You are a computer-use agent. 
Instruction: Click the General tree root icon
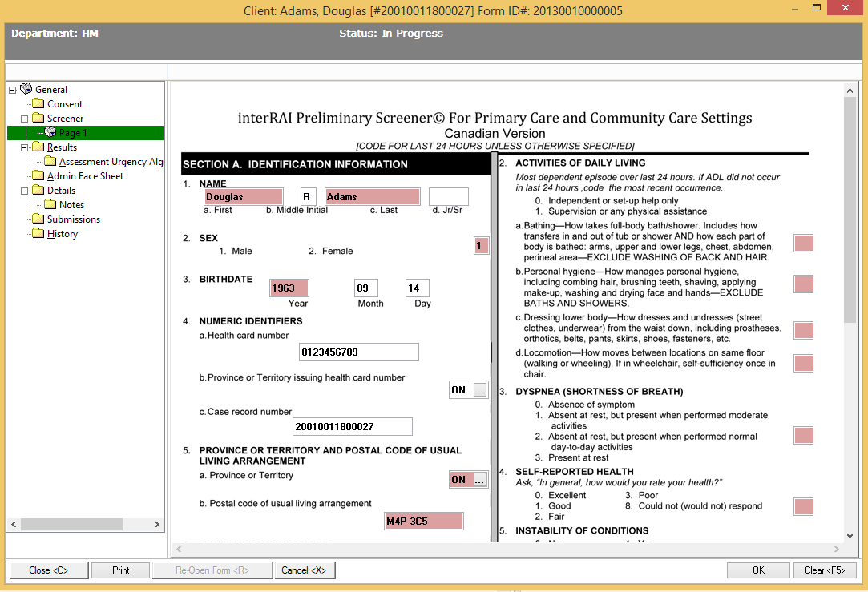click(26, 89)
